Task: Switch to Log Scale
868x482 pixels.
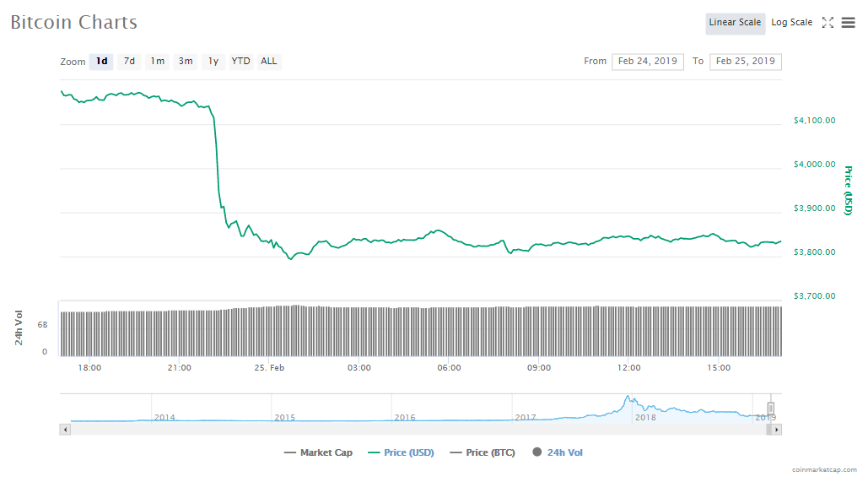Action: 791,23
